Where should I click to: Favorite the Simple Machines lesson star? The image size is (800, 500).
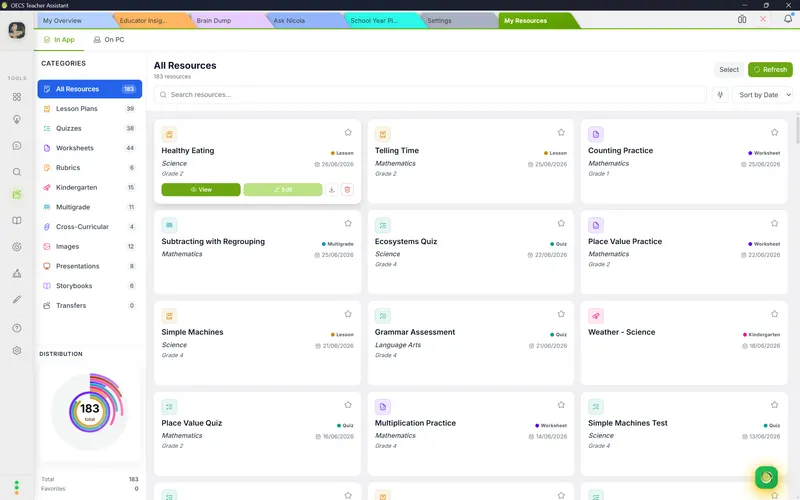point(348,314)
